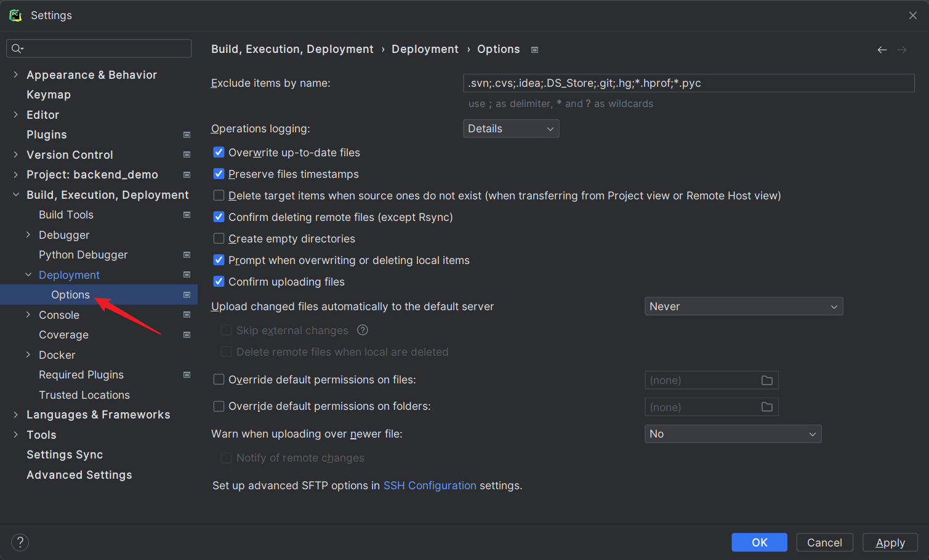Follow the SSH Configuration link
This screenshot has height=560, width=929.
[430, 486]
